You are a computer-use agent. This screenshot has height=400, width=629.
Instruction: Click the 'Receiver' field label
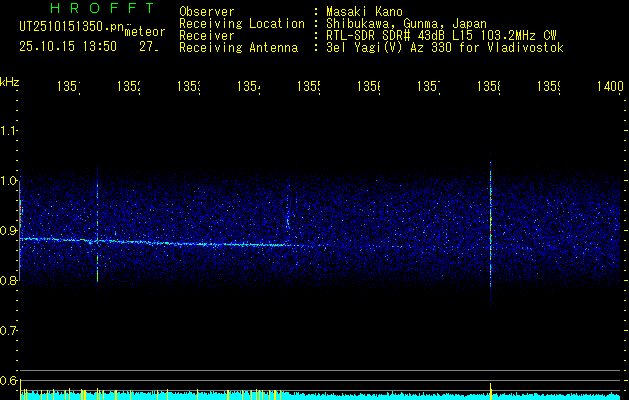(x=207, y=36)
